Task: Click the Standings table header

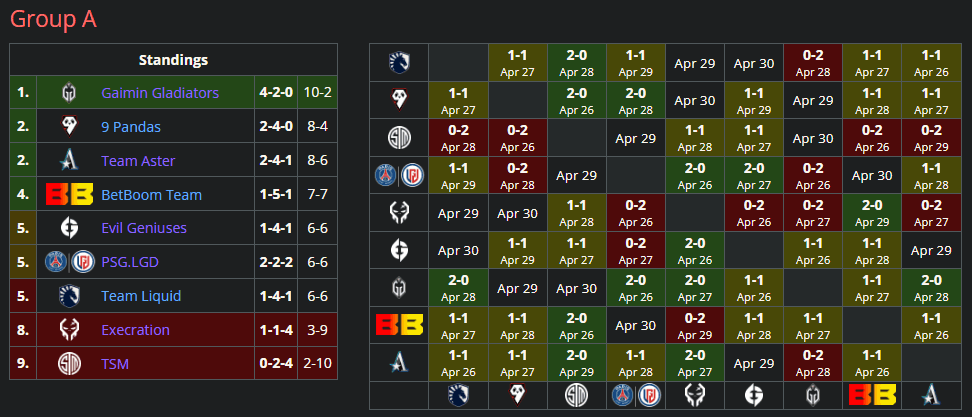Action: pos(173,60)
